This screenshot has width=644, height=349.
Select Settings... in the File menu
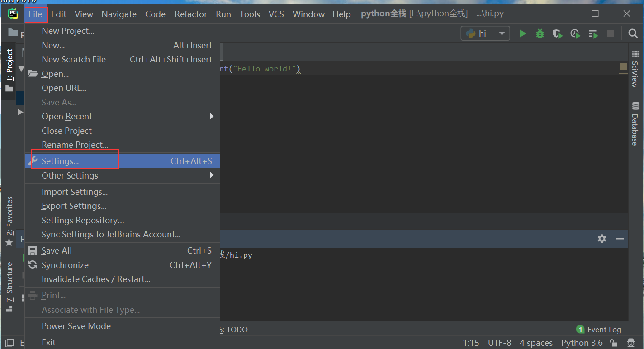[122, 161]
